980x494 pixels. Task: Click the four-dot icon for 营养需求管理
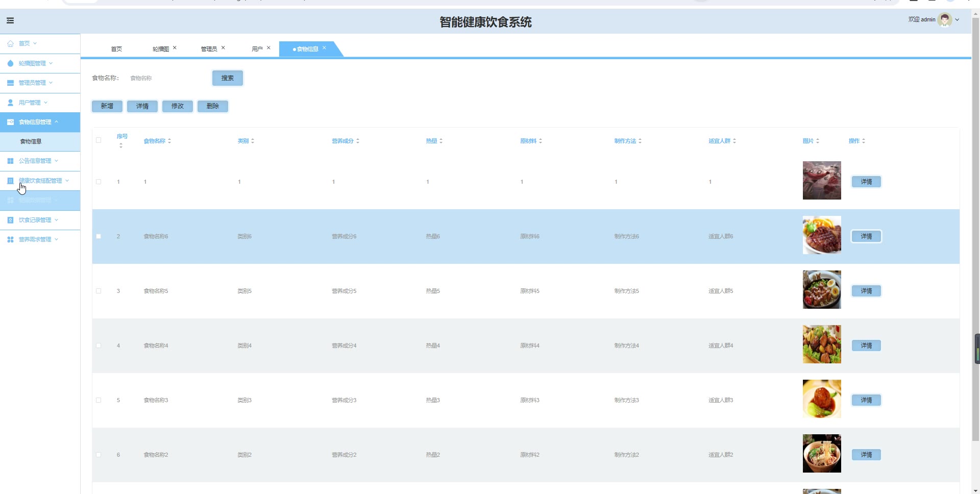coord(10,239)
